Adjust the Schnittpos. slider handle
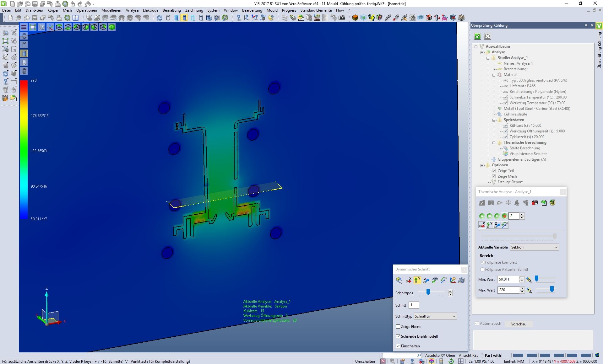The height and width of the screenshot is (364, 603). pyautogui.click(x=428, y=292)
